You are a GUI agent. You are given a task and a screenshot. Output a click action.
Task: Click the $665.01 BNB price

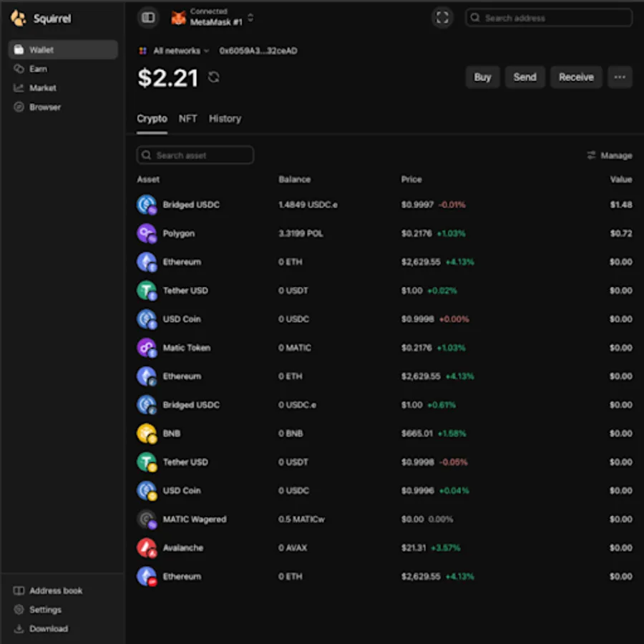pyautogui.click(x=417, y=434)
